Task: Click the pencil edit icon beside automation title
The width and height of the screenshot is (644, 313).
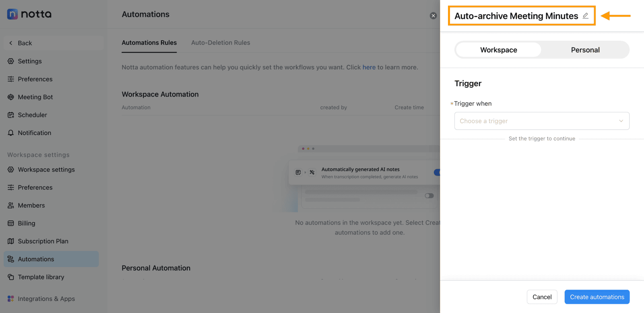Action: (x=586, y=16)
